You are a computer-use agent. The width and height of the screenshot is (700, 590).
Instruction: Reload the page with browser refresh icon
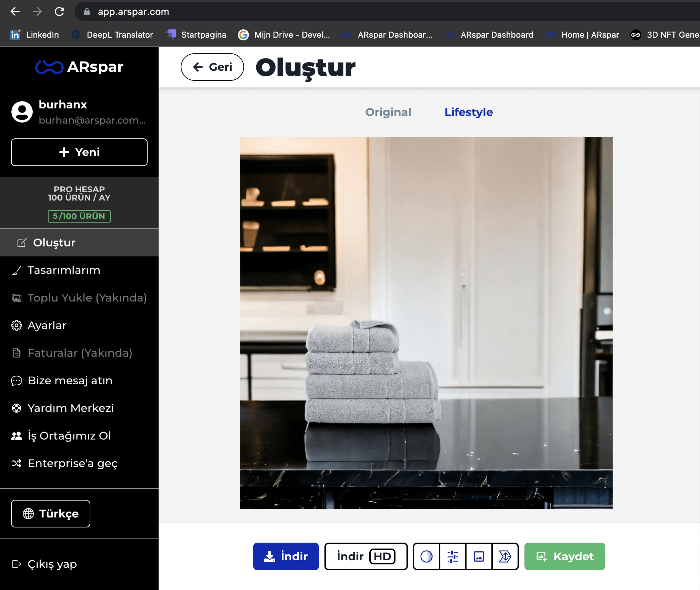(x=59, y=12)
